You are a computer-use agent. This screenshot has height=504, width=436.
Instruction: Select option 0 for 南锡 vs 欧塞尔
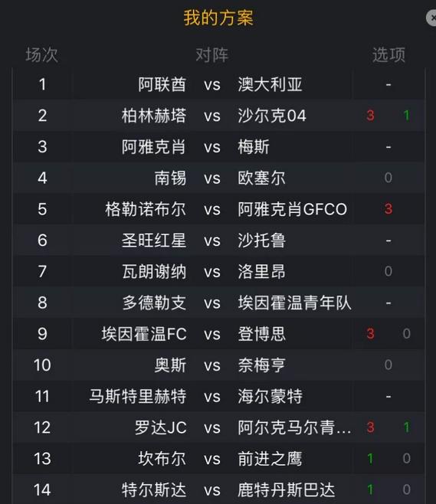point(388,178)
